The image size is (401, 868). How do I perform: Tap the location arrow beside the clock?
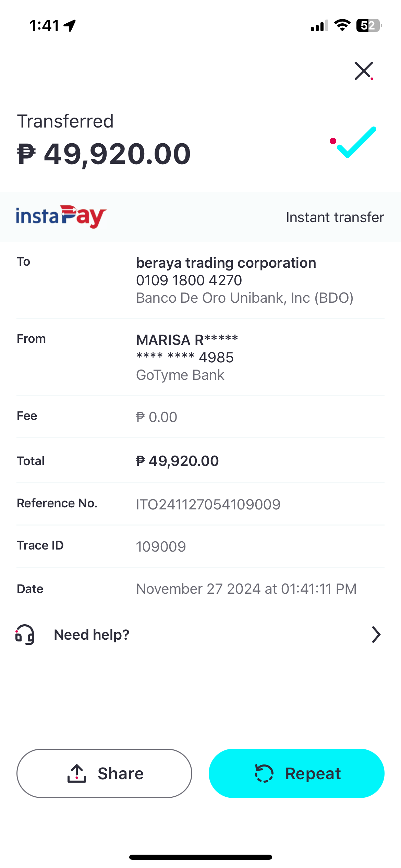click(x=70, y=25)
